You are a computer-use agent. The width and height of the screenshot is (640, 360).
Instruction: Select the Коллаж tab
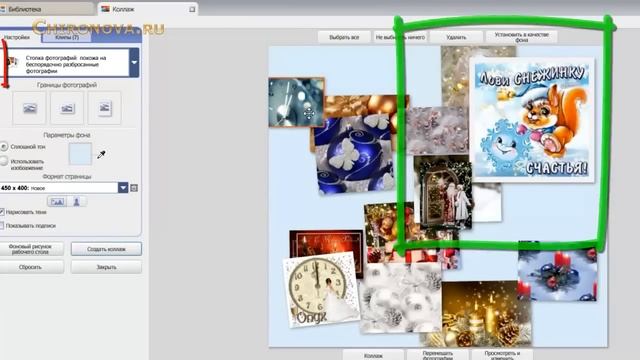pos(122,9)
